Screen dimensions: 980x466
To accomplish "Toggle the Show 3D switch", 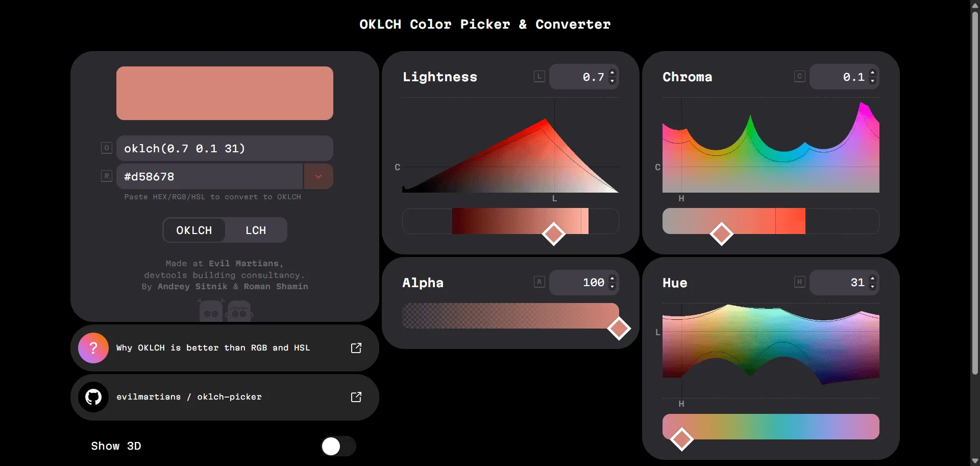I will click(338, 446).
